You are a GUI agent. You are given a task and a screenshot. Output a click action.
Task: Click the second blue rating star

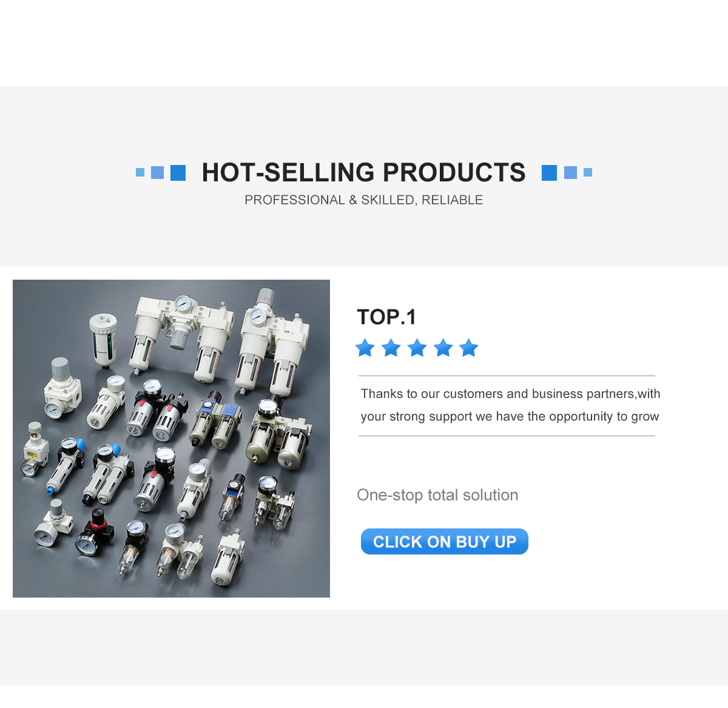(x=391, y=348)
